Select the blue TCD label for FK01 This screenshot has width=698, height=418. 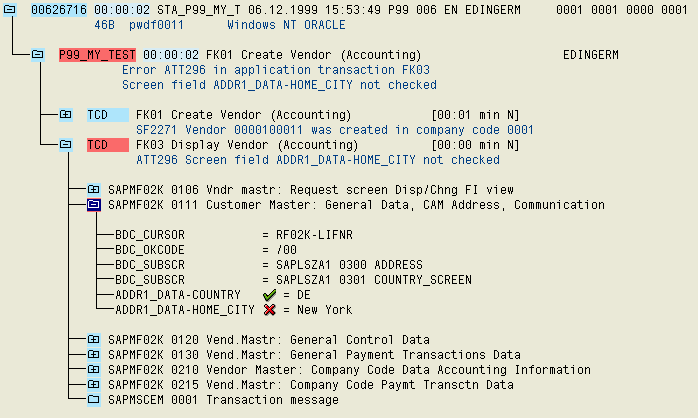(x=97, y=114)
